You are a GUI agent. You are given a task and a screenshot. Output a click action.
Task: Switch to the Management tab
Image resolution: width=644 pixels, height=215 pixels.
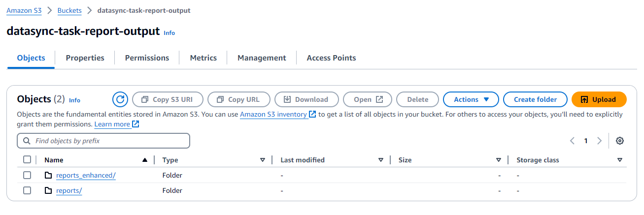[x=262, y=58]
